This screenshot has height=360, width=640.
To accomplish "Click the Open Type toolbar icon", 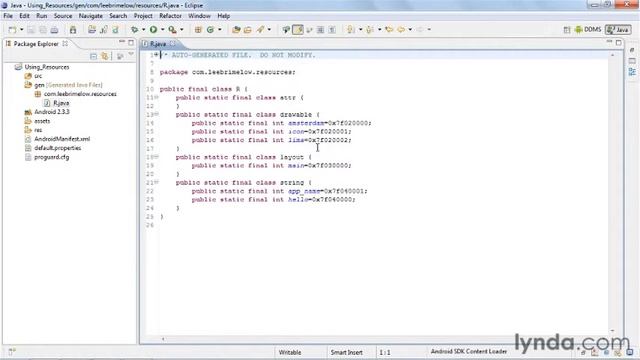I will click(x=236, y=30).
